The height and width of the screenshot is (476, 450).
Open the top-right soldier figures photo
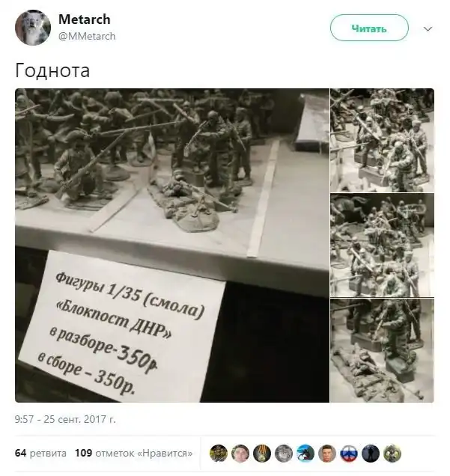tap(383, 140)
